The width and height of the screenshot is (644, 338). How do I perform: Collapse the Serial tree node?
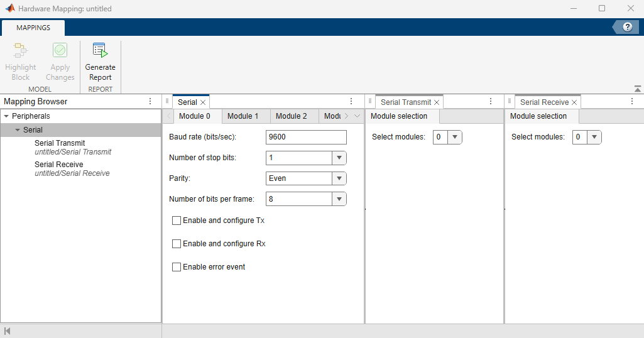point(17,130)
